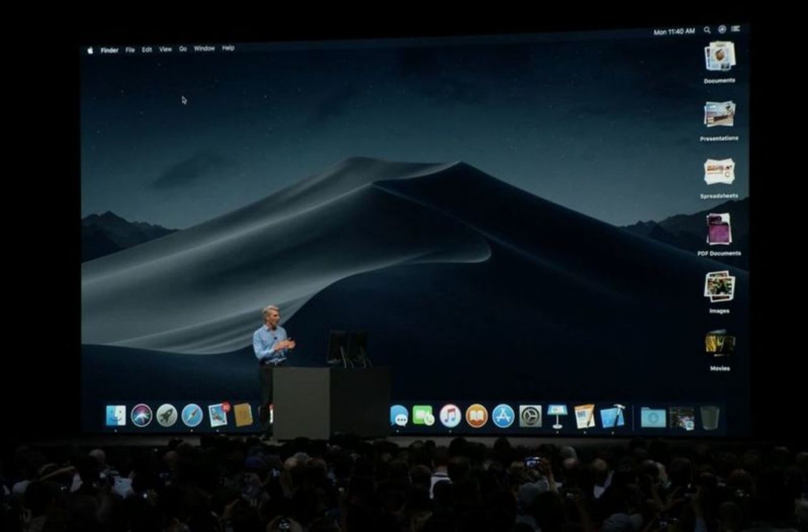
Task: Open the Documents stack on desktop
Action: coord(720,56)
